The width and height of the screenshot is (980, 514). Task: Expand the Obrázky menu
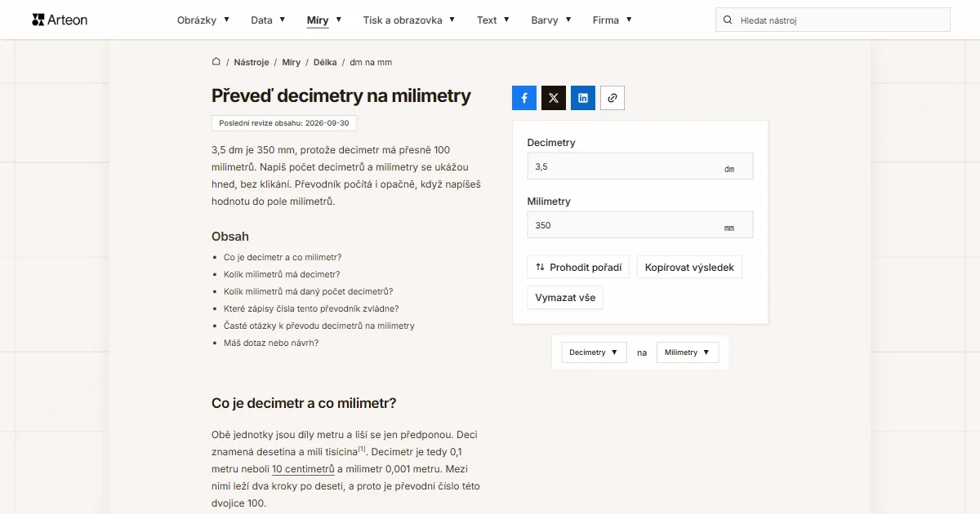(x=203, y=20)
